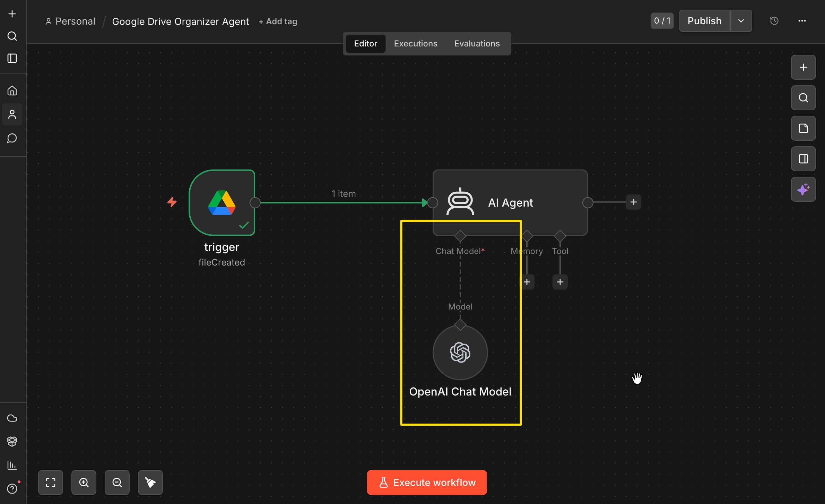This screenshot has width=825, height=504.
Task: Select the Google Drive trigger node
Action: [x=222, y=203]
